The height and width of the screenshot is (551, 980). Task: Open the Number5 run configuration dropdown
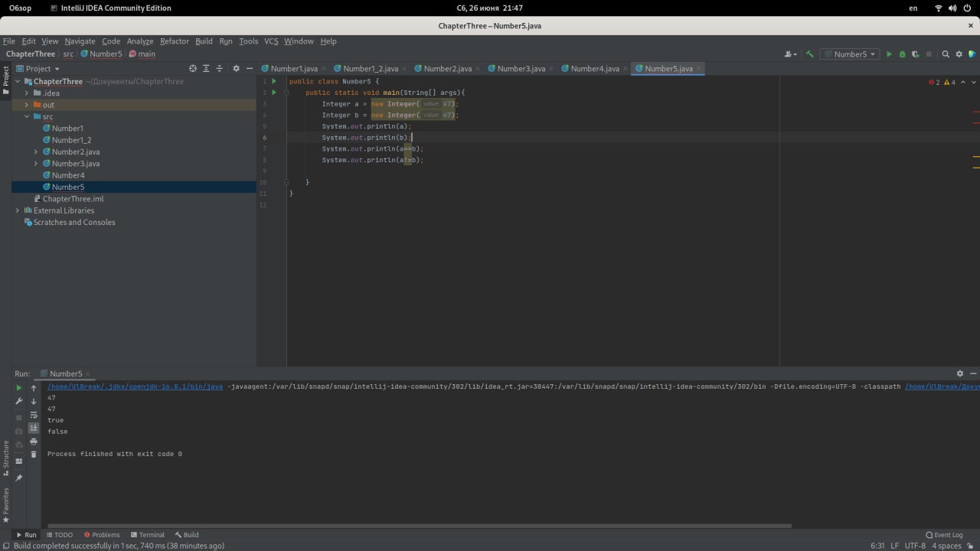pos(850,54)
